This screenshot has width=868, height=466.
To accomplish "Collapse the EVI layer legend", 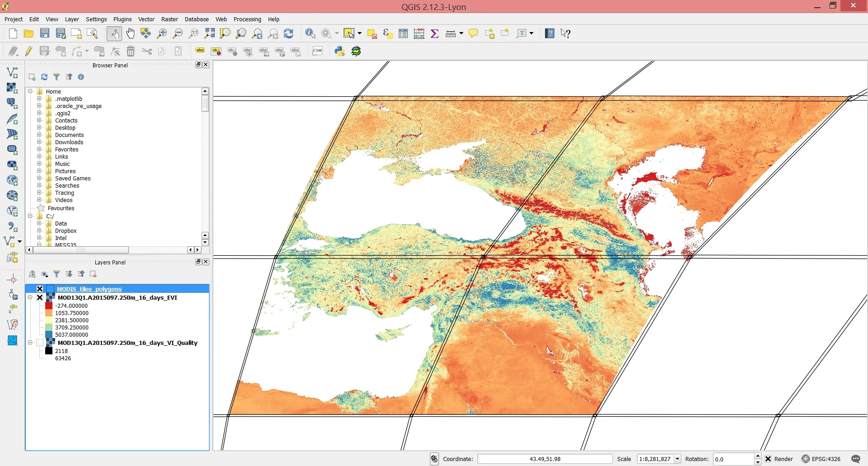I will 30,297.
